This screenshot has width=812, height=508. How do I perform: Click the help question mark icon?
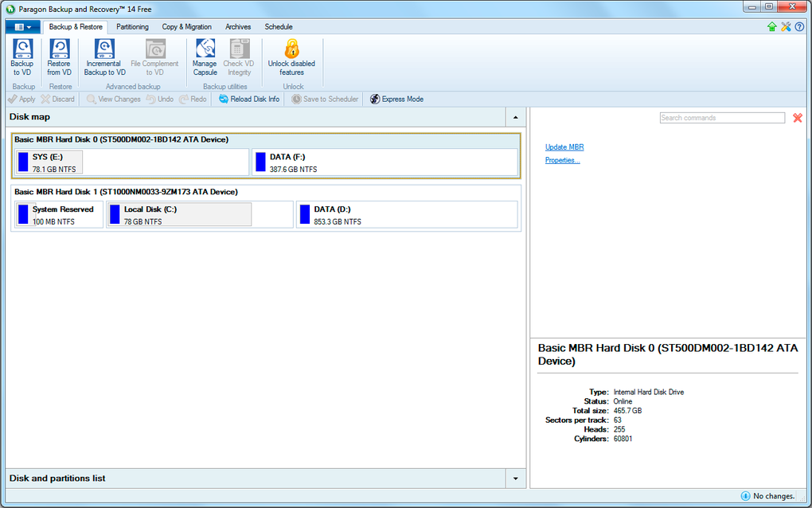coord(799,27)
